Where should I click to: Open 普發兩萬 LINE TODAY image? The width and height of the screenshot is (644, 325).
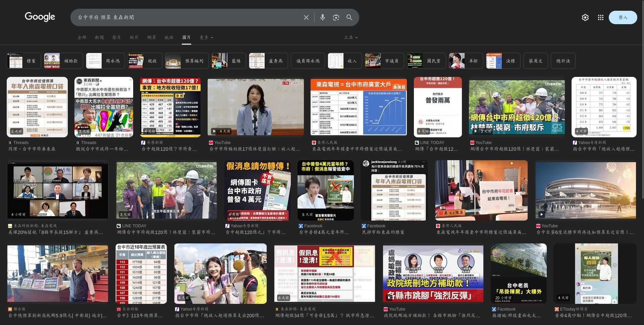pyautogui.click(x=438, y=107)
